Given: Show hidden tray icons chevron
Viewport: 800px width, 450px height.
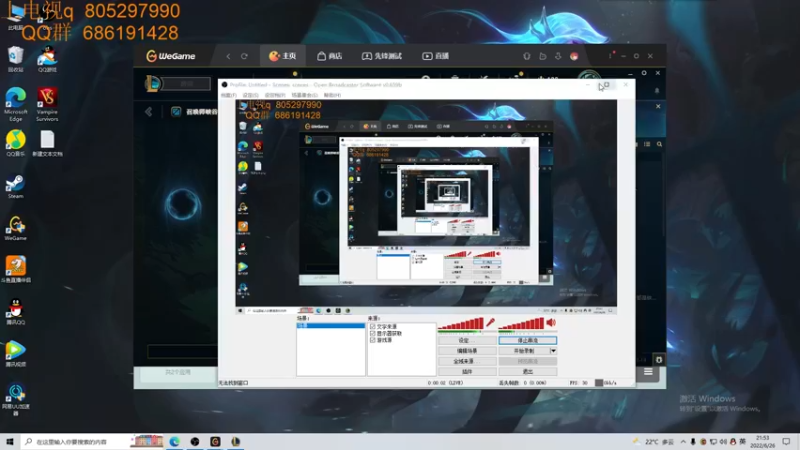Looking at the screenshot, I should pos(683,442).
